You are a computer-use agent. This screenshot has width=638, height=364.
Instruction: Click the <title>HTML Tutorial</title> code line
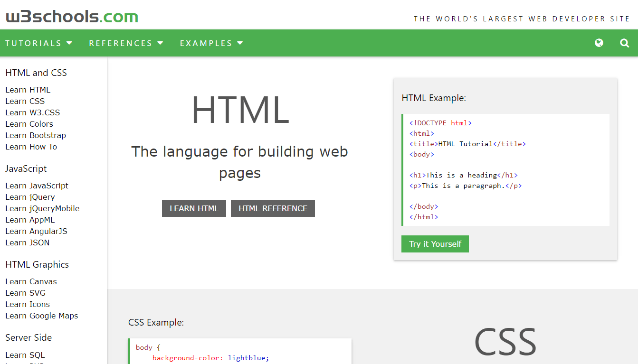click(x=468, y=144)
